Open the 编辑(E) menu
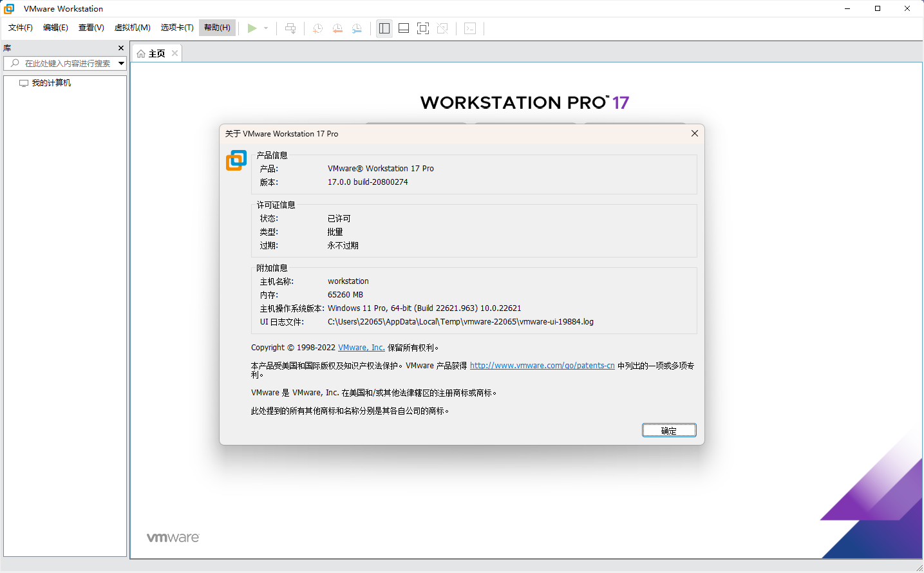Screen dimensions: 924x573 (55, 28)
